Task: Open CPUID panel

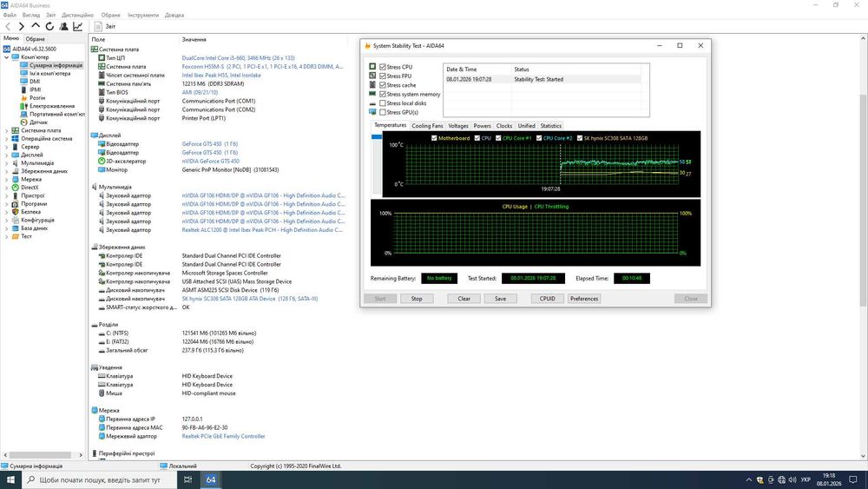Action: tap(547, 299)
